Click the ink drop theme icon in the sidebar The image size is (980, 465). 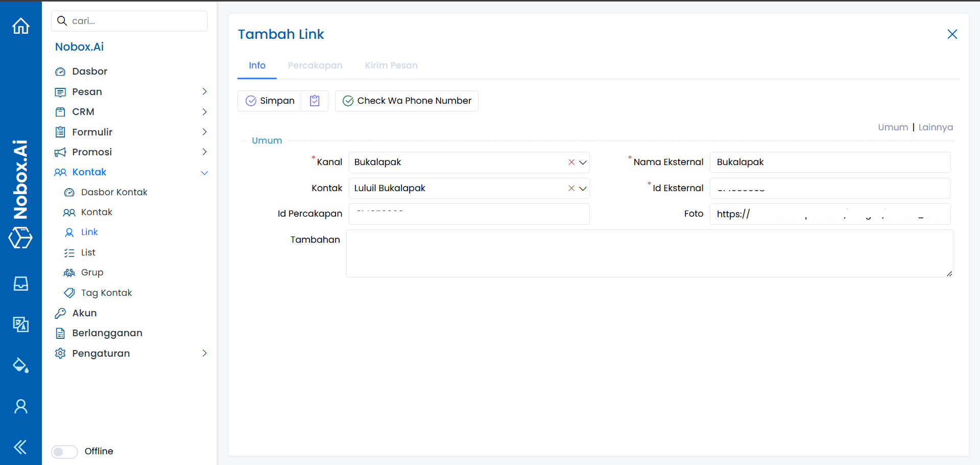pos(20,365)
